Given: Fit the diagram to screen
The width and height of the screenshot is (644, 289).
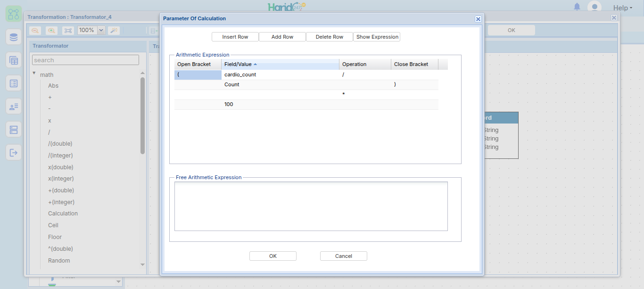Looking at the screenshot, I should (x=68, y=30).
